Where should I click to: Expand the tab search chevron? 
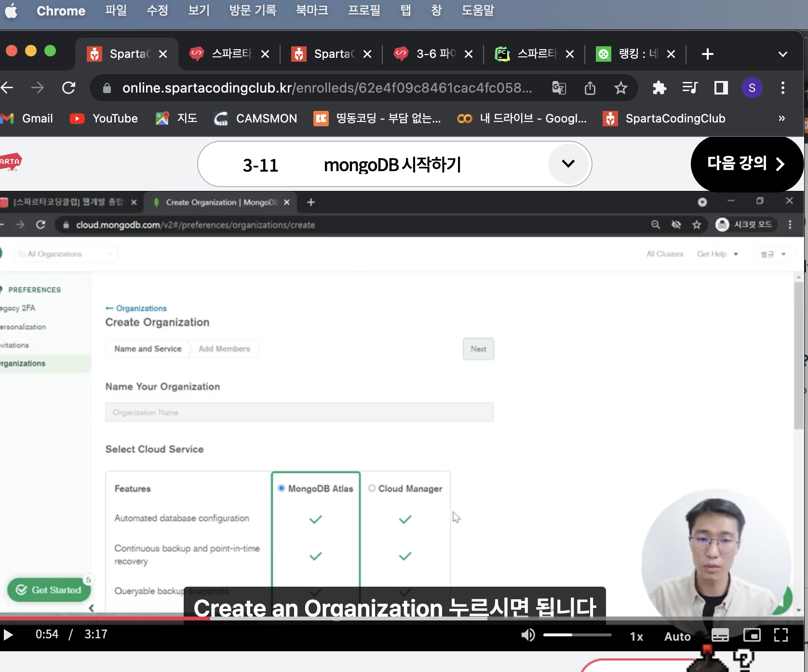point(783,54)
